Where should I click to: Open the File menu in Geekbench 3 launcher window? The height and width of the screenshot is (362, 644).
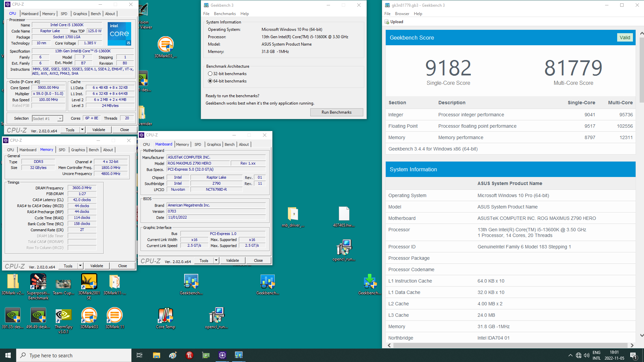(206, 14)
